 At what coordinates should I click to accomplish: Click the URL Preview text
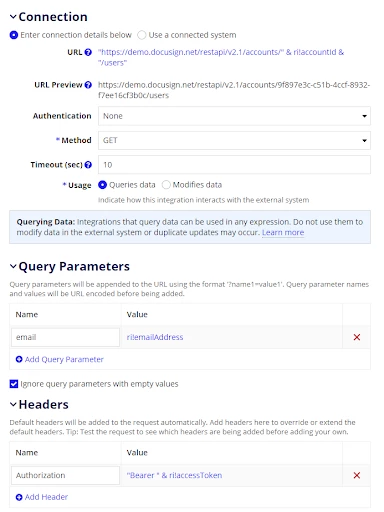pyautogui.click(x=234, y=90)
